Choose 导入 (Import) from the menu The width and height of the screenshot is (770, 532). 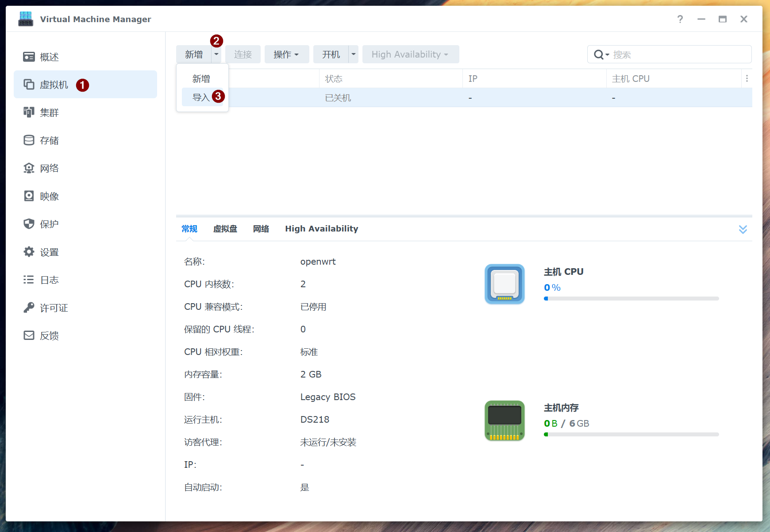(201, 97)
